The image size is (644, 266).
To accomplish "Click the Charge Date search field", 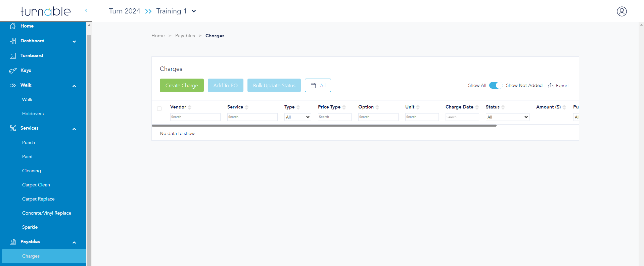I will tap(462, 117).
